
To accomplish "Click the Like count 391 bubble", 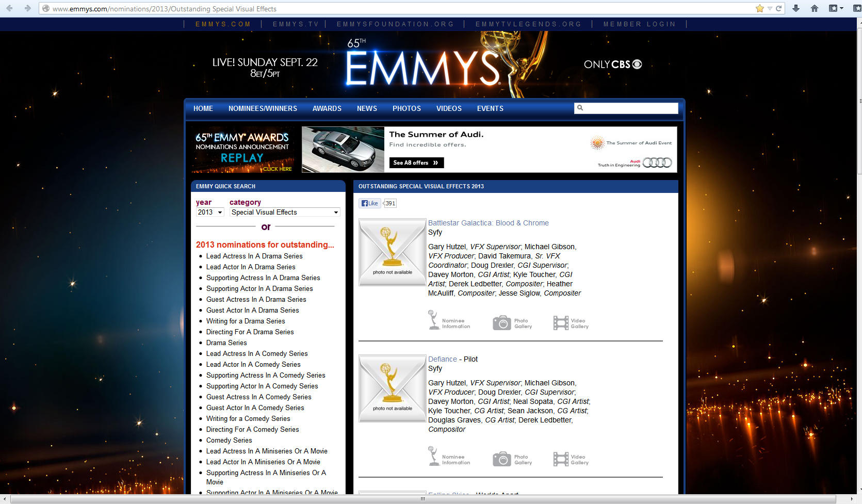I will pos(390,203).
